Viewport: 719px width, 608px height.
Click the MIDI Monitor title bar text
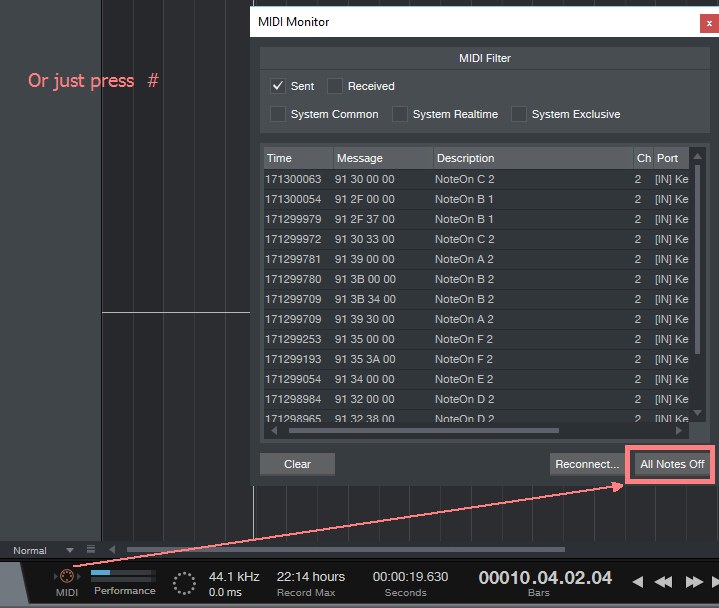pos(293,22)
